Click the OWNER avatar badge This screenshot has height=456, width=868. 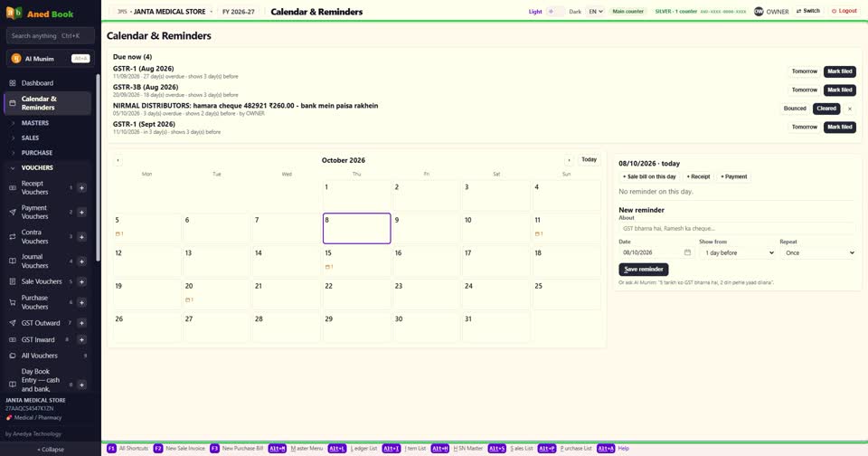pyautogui.click(x=759, y=11)
